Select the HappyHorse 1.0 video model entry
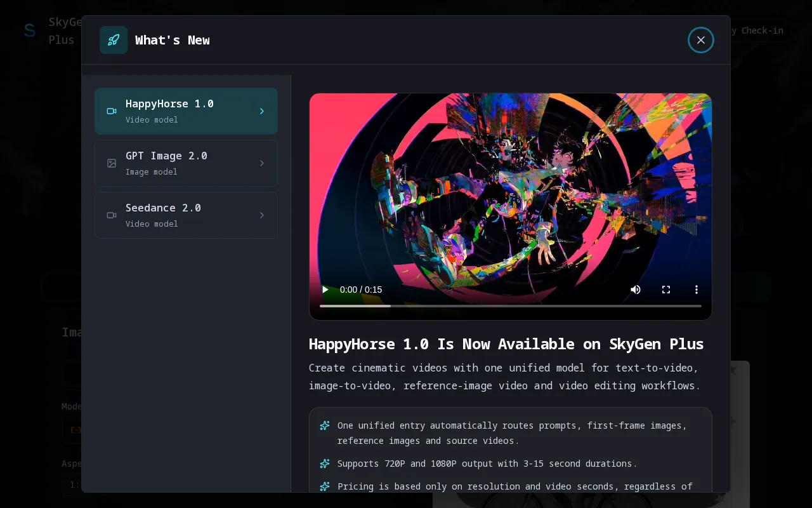This screenshot has height=508, width=812. 186,111
